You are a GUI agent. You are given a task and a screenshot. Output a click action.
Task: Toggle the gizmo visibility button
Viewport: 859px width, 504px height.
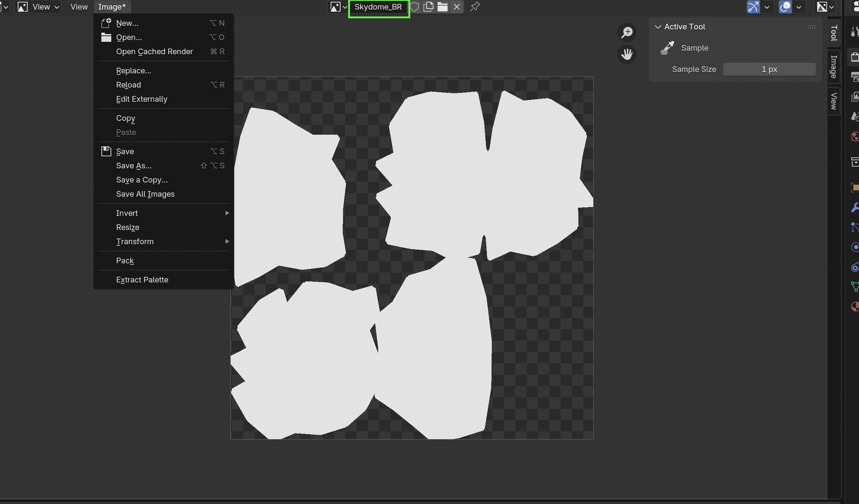753,7
